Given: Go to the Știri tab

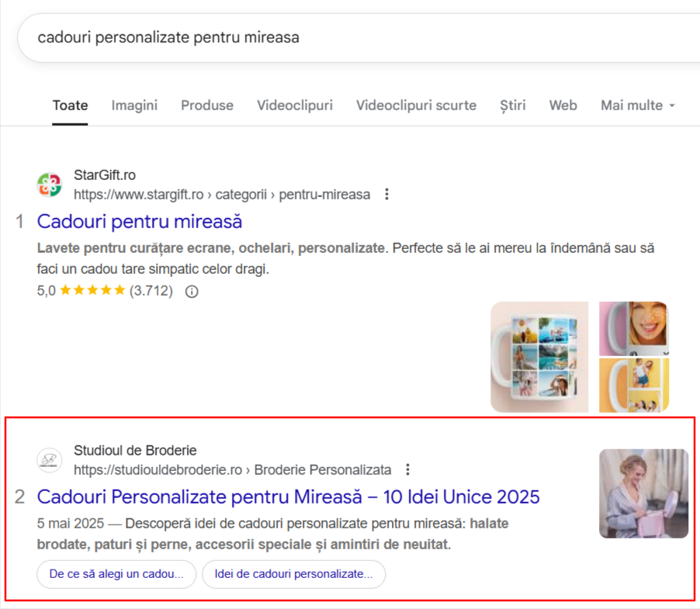Looking at the screenshot, I should pyautogui.click(x=512, y=106).
